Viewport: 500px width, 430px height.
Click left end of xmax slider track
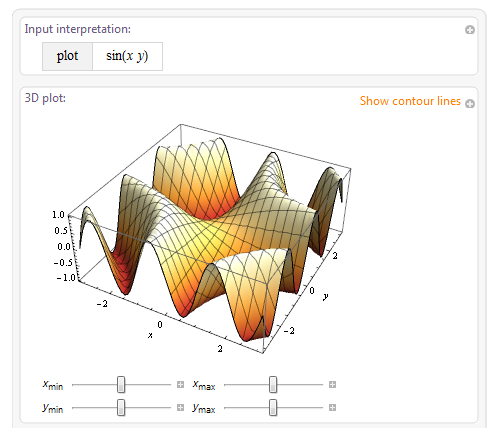click(x=227, y=385)
